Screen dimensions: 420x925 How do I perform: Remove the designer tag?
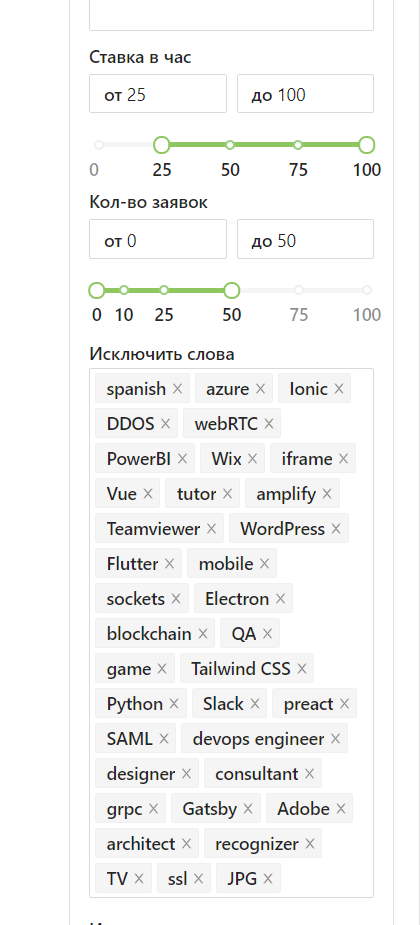(186, 774)
